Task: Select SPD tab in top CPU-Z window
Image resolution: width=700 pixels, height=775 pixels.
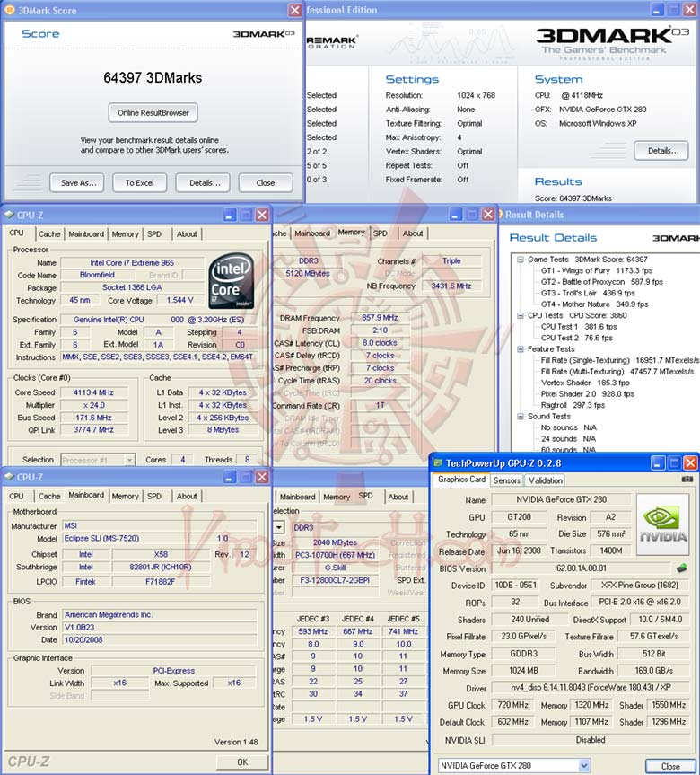Action: coord(154,233)
